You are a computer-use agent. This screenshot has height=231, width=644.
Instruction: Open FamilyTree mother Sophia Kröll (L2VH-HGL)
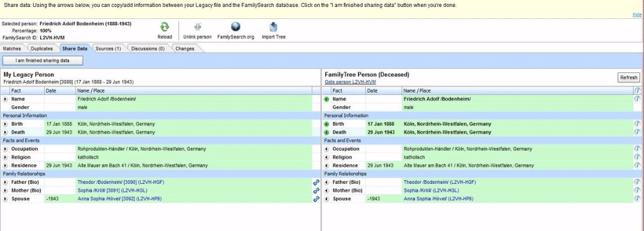click(431, 190)
